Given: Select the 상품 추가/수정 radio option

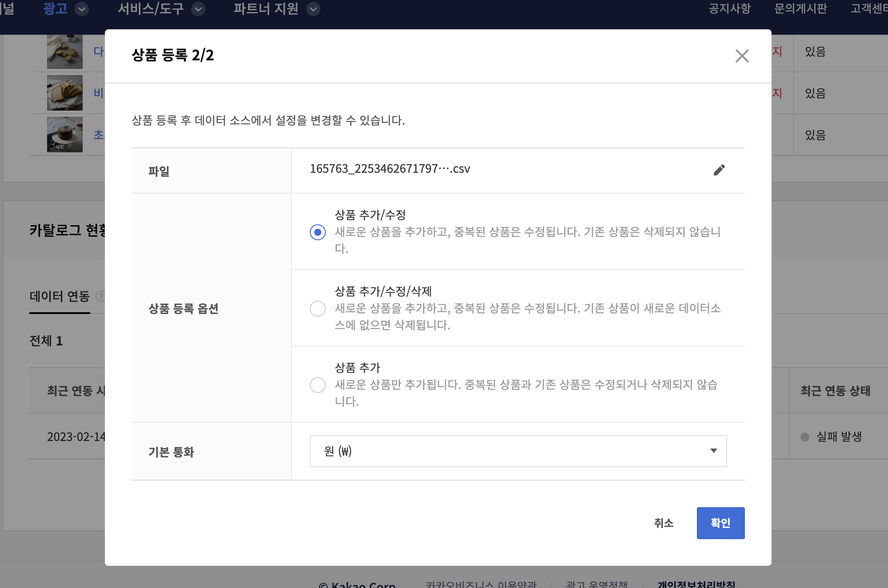Looking at the screenshot, I should 318,232.
